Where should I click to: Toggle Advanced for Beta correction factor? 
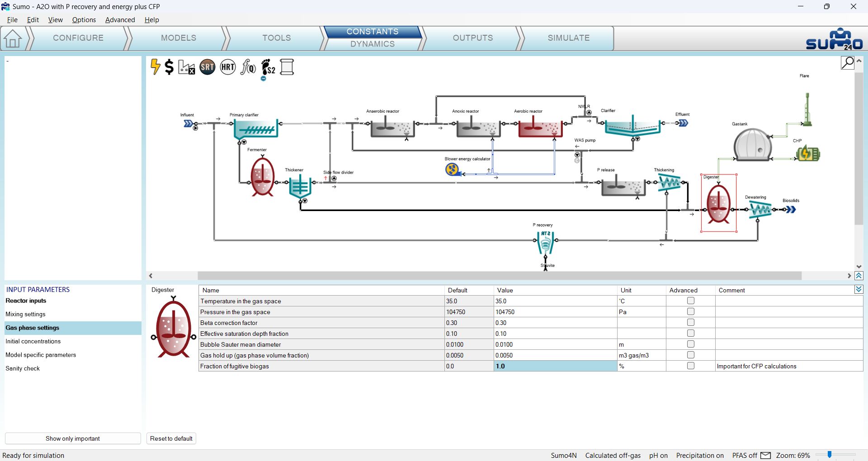click(690, 323)
